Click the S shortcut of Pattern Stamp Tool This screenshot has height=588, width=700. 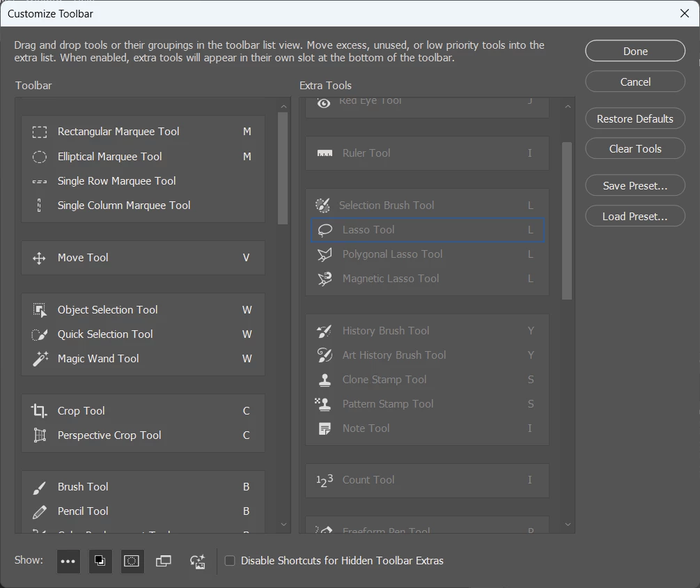(530, 404)
